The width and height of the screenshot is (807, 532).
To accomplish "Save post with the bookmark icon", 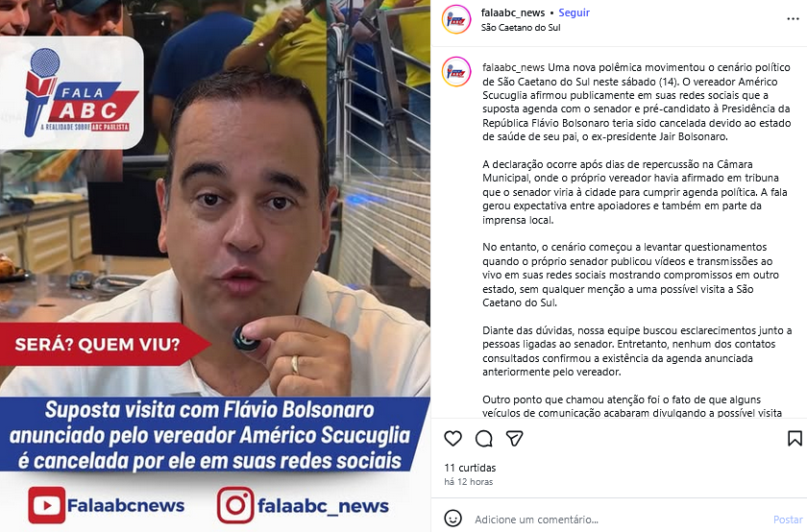I will pos(795,438).
